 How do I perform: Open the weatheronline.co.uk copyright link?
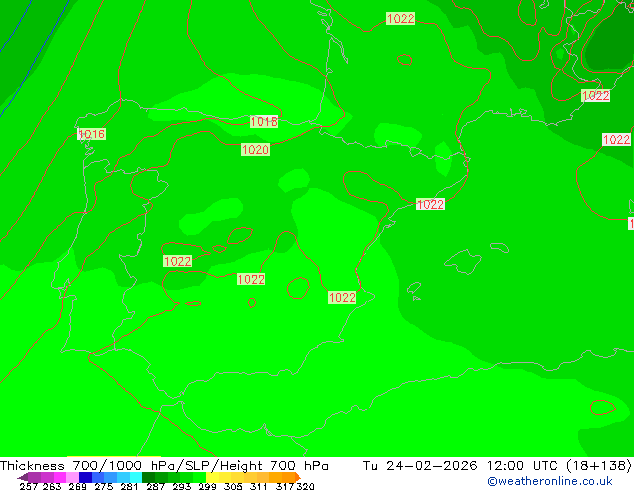(x=549, y=481)
